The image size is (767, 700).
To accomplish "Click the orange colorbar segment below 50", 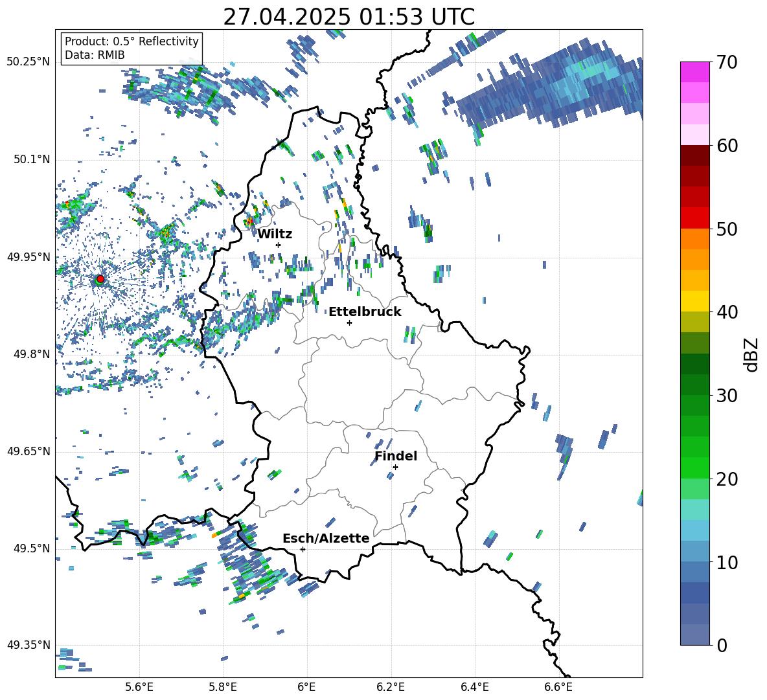I will click(694, 239).
